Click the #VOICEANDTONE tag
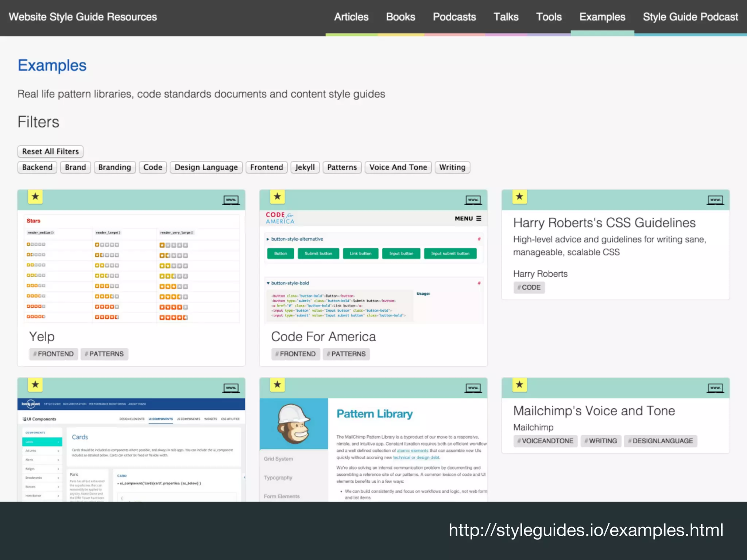The width and height of the screenshot is (747, 560). click(545, 441)
